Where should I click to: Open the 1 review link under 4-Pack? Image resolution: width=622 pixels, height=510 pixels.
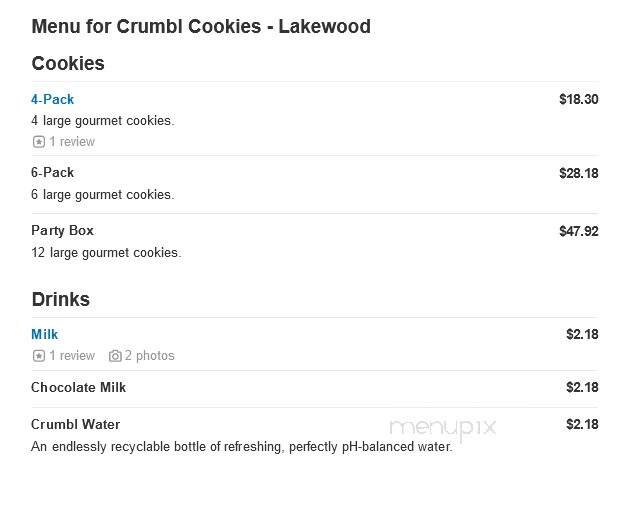click(x=72, y=142)
